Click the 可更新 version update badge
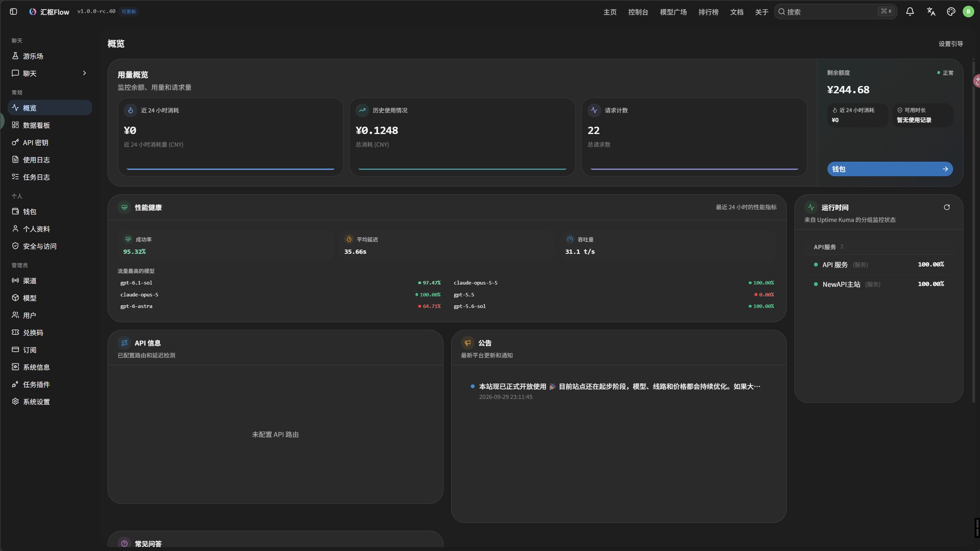 click(x=129, y=12)
